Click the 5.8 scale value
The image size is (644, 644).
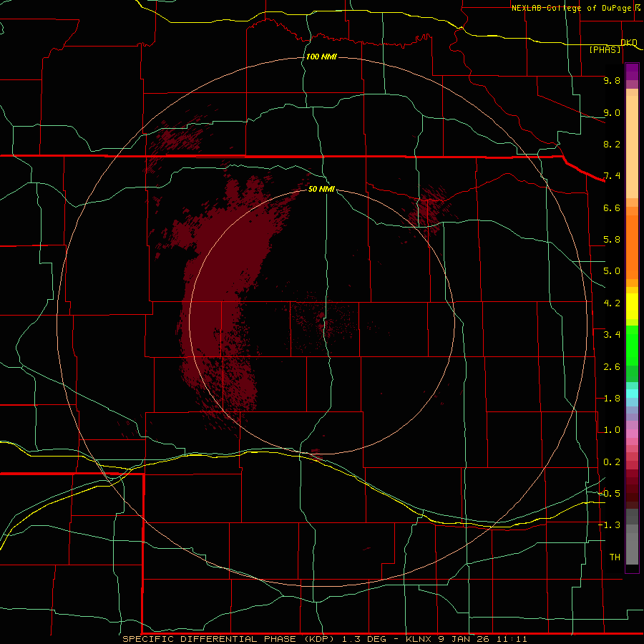[x=612, y=240]
